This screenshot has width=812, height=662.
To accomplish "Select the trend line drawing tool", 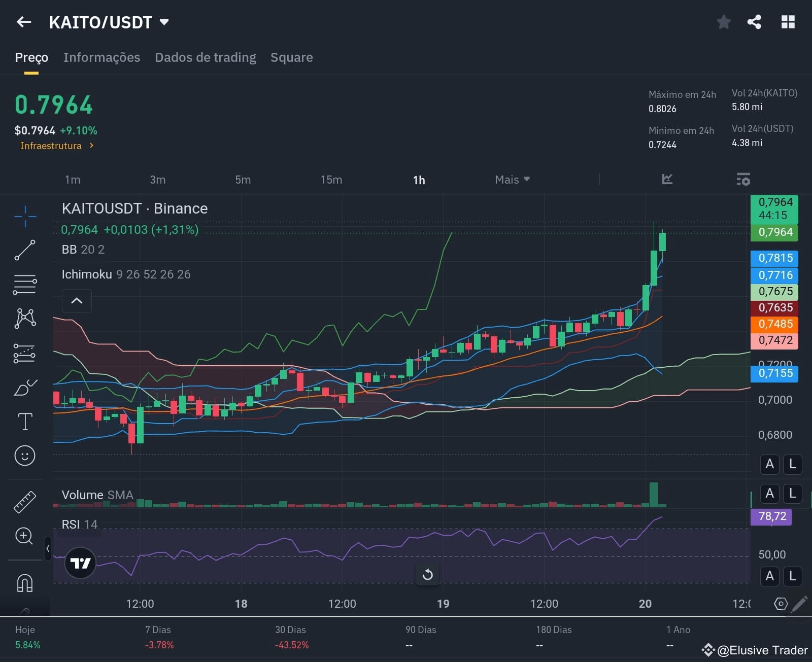I will pos(25,251).
